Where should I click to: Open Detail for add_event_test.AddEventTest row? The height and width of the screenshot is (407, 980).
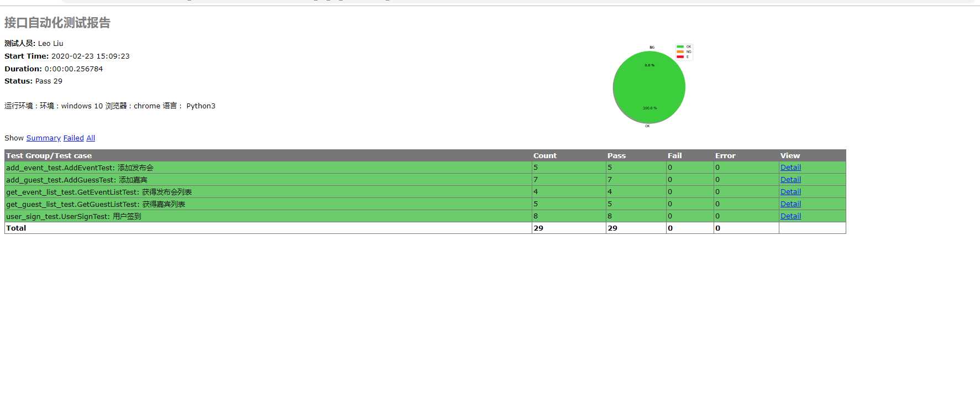(790, 168)
